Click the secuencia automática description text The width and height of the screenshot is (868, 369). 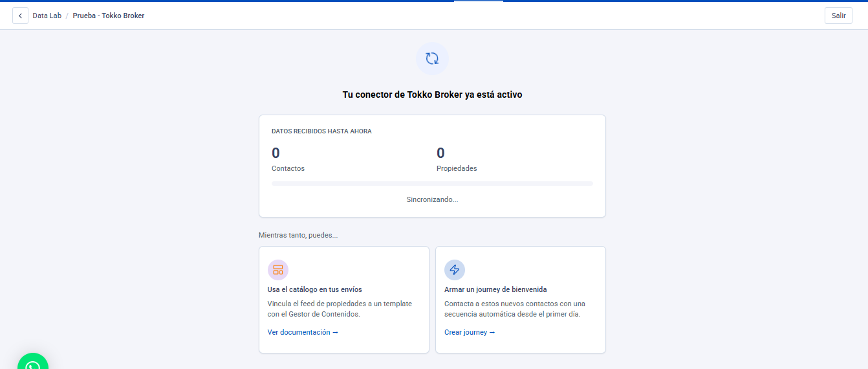pos(515,309)
